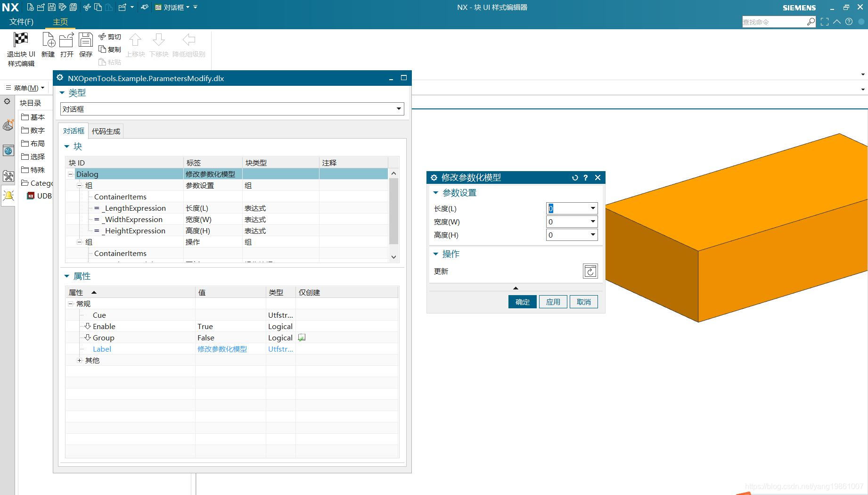
Task: Collapse the 类型 section
Action: pos(62,93)
